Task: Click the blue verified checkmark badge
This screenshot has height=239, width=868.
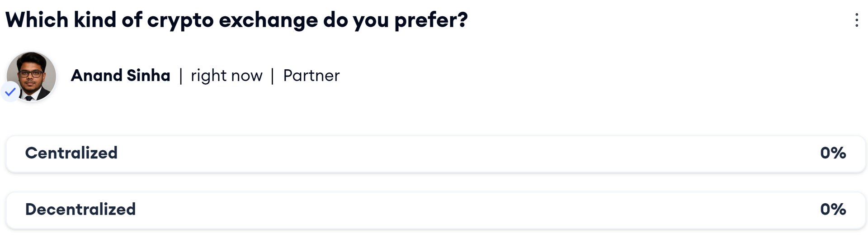Action: [x=10, y=92]
